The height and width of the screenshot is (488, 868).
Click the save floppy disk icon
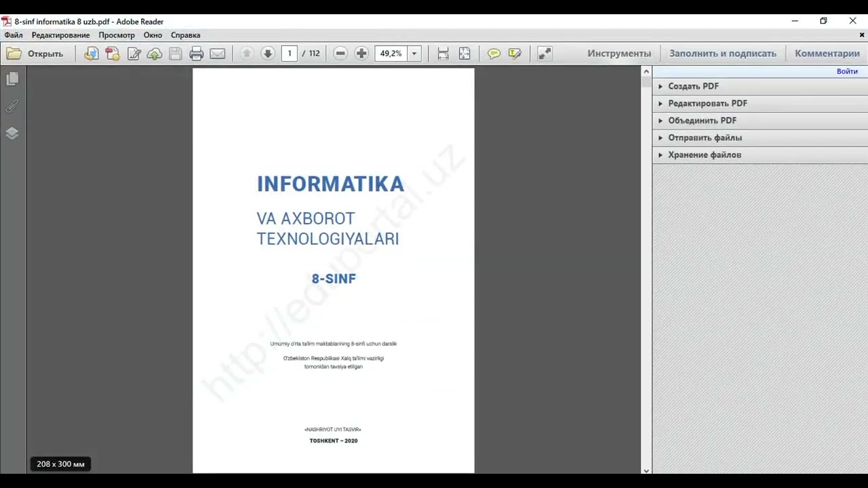(x=176, y=54)
